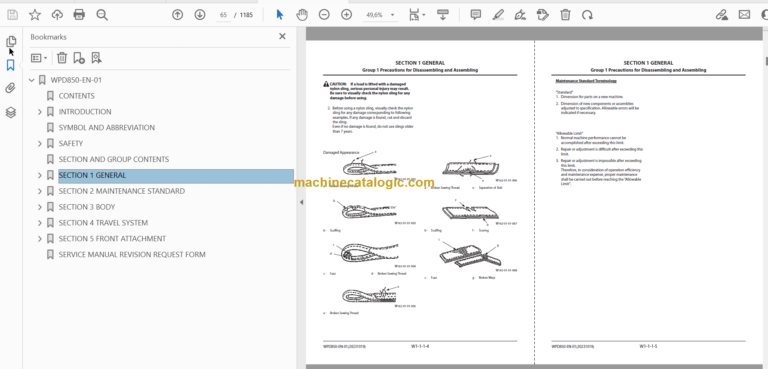Open the WPD850-EN-01 root bookmark
Viewport: 768px width, 369px height.
tap(76, 80)
